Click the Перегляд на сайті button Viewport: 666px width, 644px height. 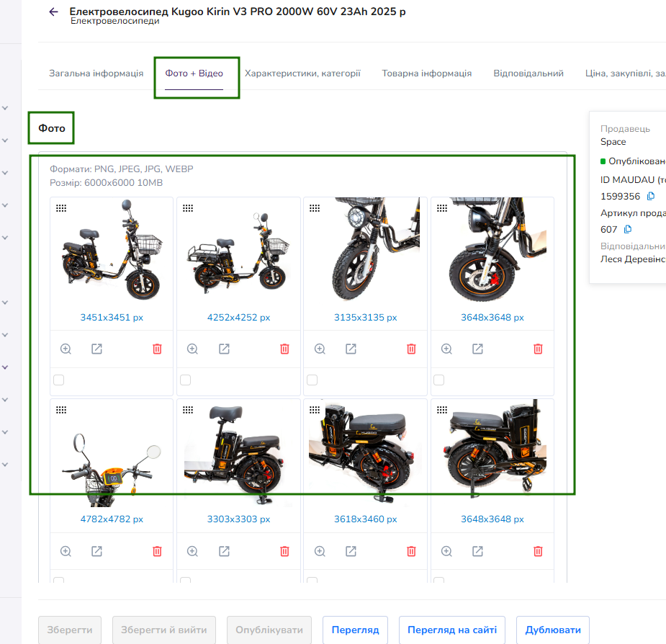pyautogui.click(x=452, y=630)
